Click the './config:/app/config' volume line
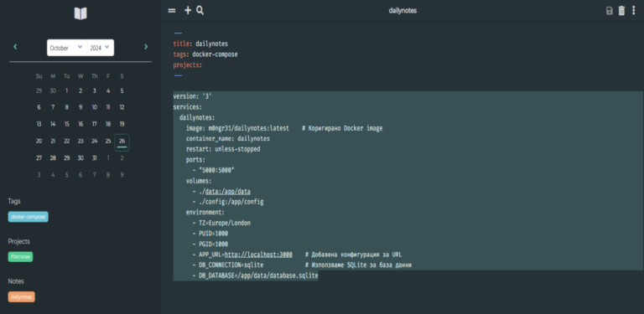644x314 pixels. tap(228, 202)
